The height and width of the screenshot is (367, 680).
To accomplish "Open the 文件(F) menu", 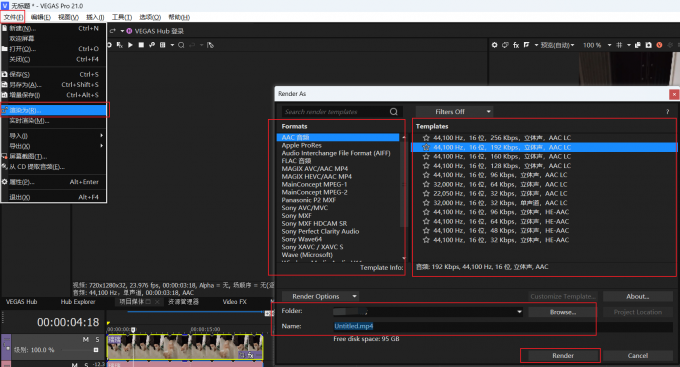I will [13, 17].
